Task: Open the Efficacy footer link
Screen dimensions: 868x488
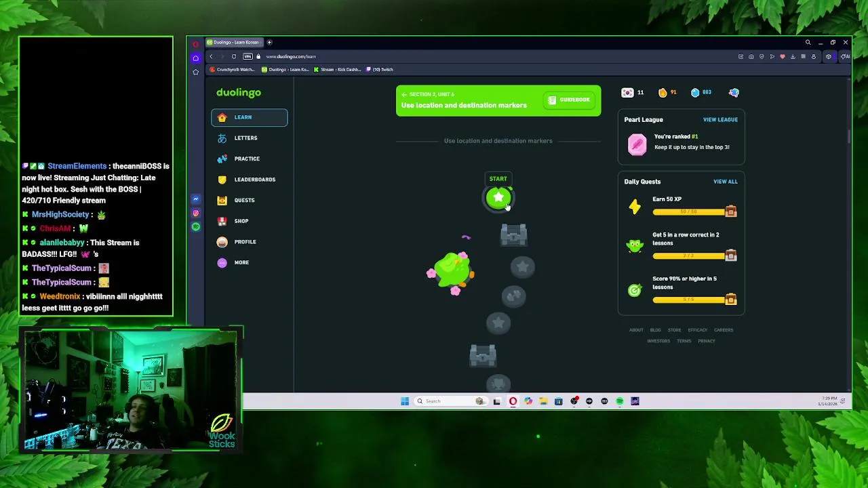Action: pyautogui.click(x=697, y=330)
